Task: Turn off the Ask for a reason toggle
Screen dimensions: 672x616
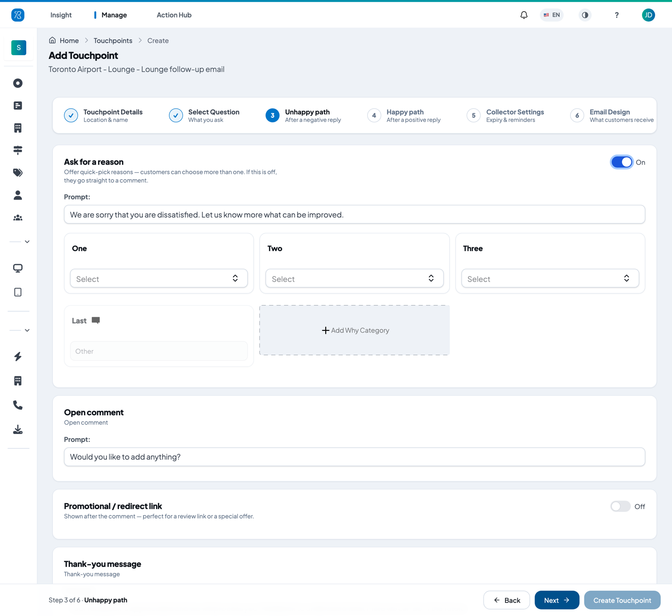Action: pyautogui.click(x=622, y=162)
